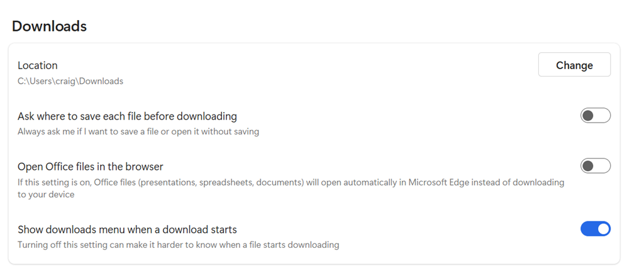644x278 pixels.
Task: Click the word 'browser' in Open Office label
Action: pos(145,167)
